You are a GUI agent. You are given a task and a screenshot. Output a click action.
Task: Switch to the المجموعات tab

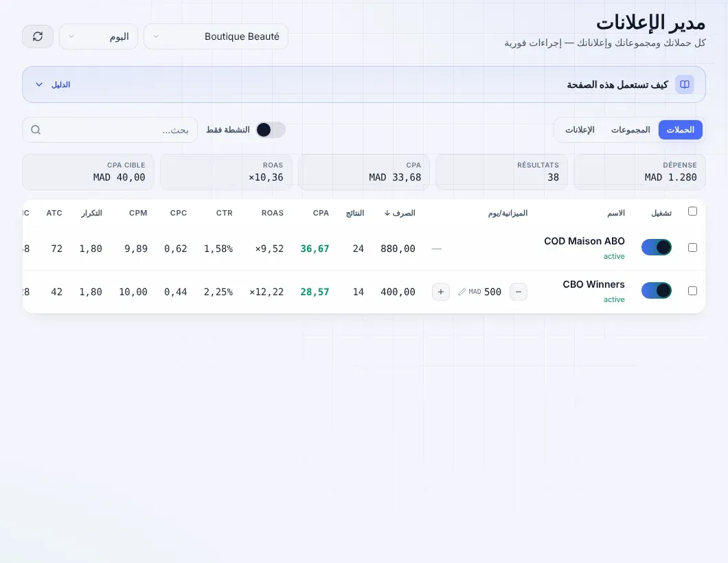(x=630, y=130)
